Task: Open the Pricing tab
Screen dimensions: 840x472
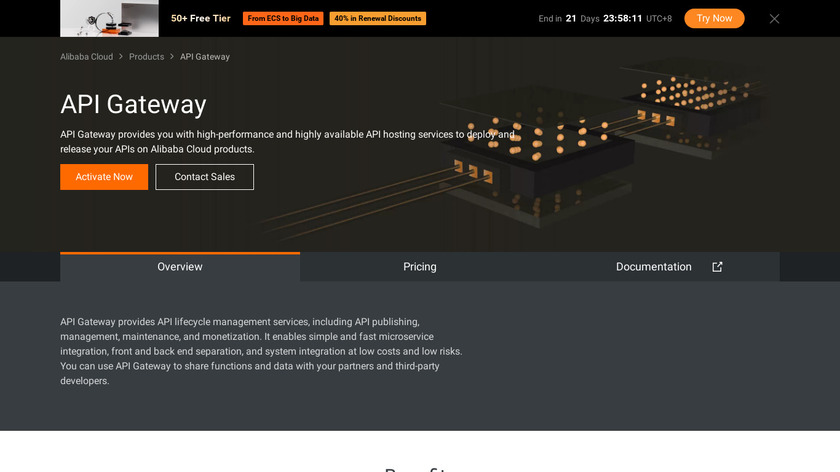Action: (420, 267)
